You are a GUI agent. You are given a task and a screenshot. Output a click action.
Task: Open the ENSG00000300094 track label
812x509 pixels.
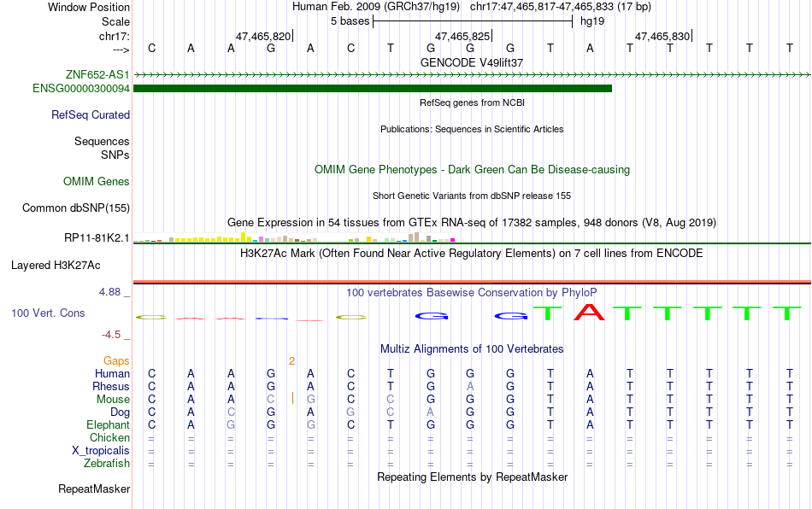click(81, 89)
